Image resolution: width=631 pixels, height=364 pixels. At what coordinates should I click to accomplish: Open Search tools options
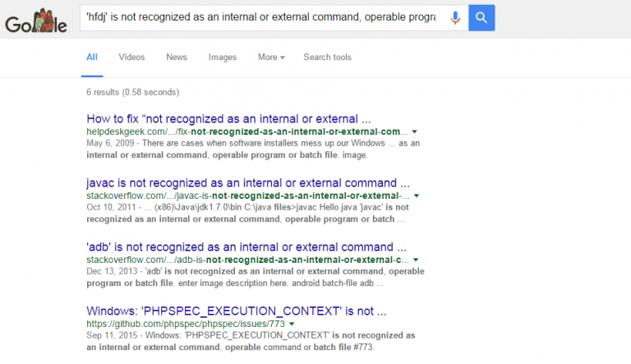click(328, 58)
